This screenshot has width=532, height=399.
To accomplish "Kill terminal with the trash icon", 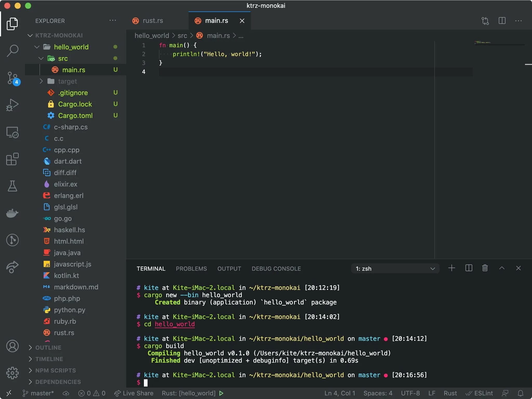I will click(x=485, y=268).
